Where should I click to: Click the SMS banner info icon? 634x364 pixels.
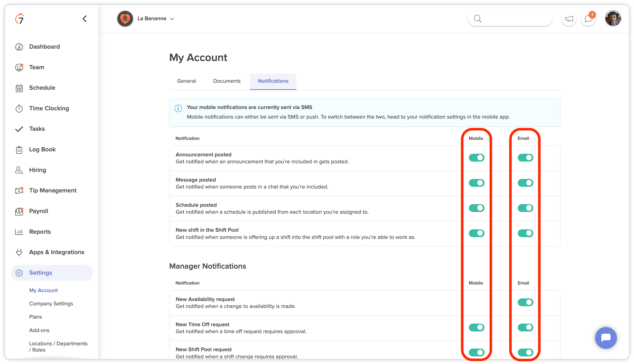pos(178,109)
